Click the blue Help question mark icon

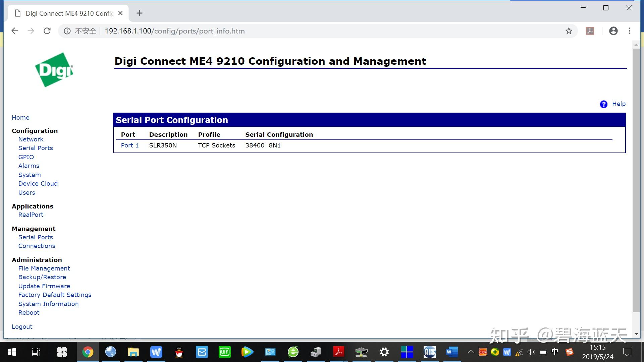coord(603,104)
